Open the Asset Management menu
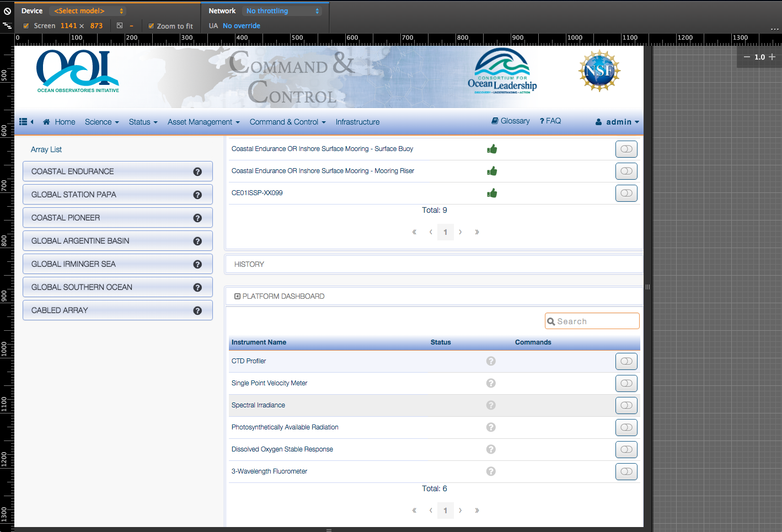 [203, 122]
